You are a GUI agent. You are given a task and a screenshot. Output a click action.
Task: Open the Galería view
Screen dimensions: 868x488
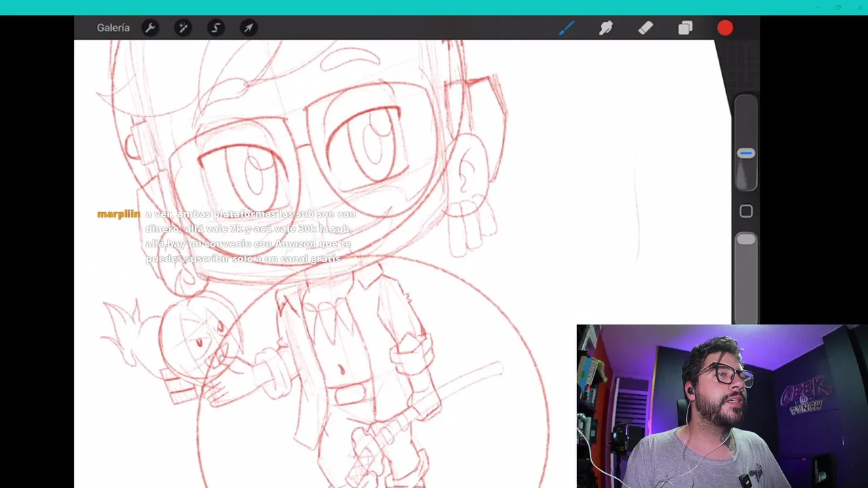click(x=113, y=28)
